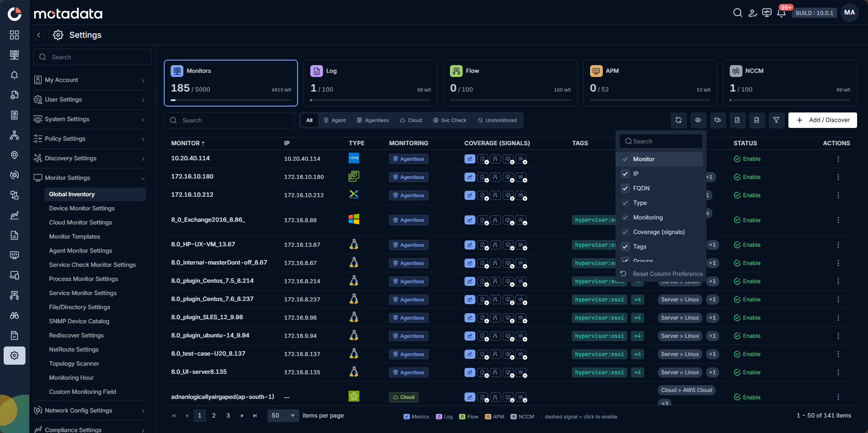
Task: Toggle the Coverage (signals) column checkbox
Action: (625, 232)
